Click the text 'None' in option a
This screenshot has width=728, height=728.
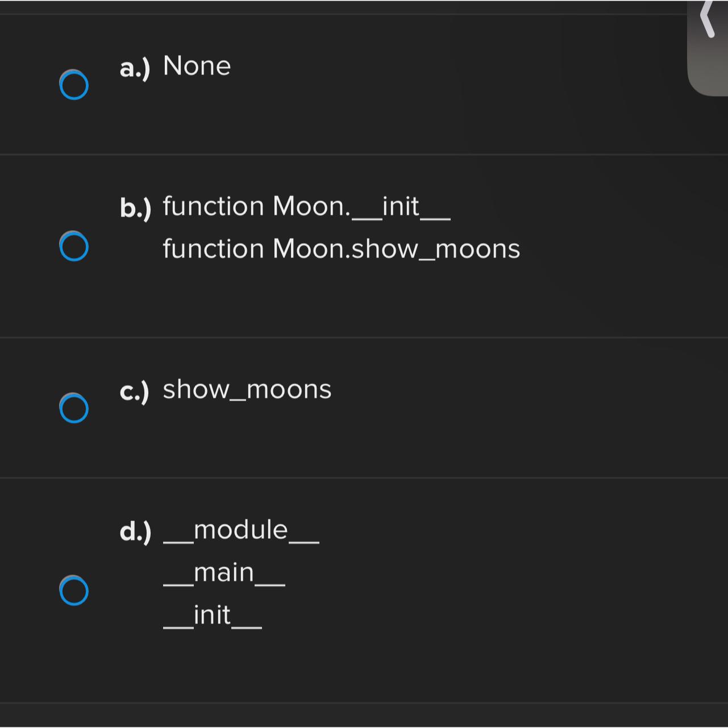click(x=197, y=66)
